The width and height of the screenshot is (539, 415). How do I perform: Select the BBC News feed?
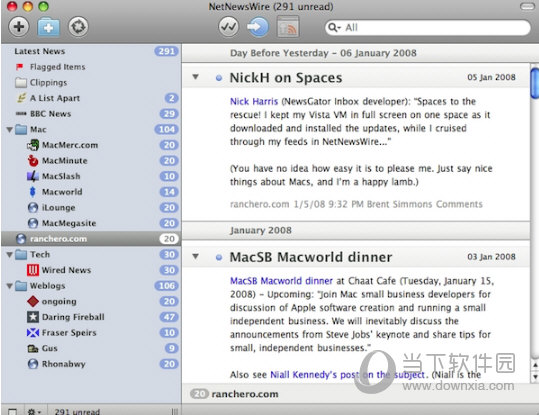[91, 114]
